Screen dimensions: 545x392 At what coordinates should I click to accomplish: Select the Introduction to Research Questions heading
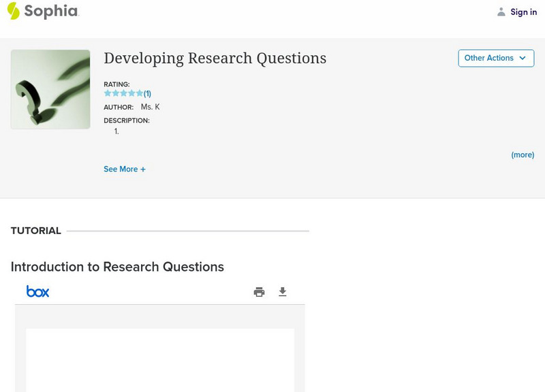[x=117, y=267]
